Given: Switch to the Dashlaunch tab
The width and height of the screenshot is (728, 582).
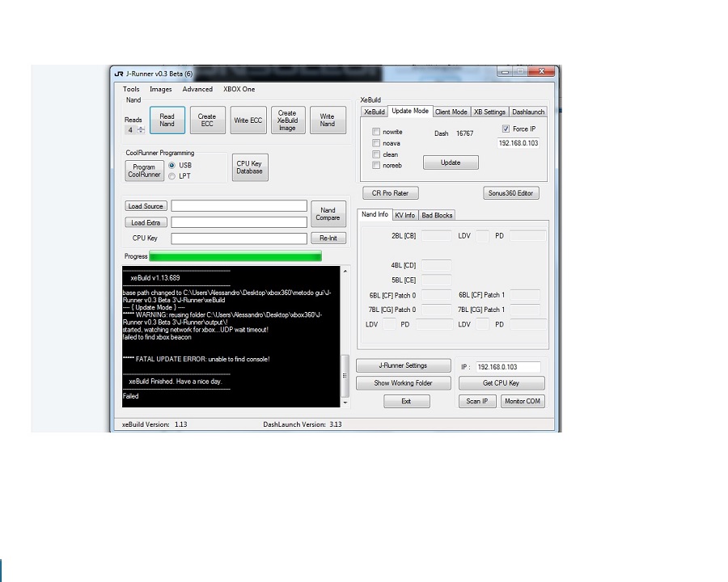Looking at the screenshot, I should point(528,112).
